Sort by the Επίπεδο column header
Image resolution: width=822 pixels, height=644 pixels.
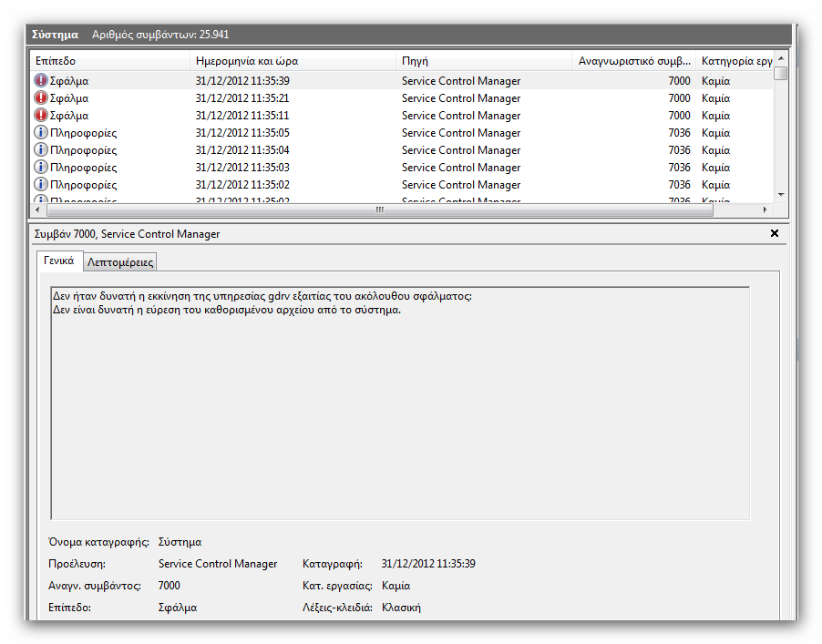tap(109, 61)
